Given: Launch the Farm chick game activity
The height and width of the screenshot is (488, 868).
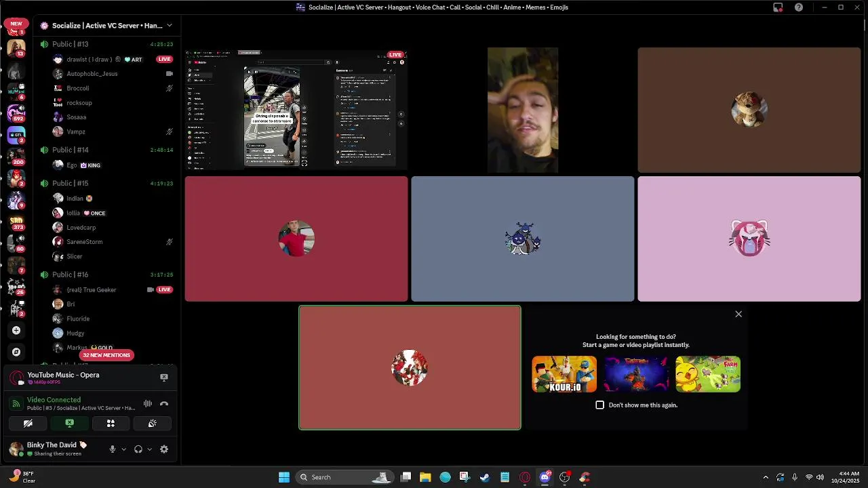Looking at the screenshot, I should click(x=708, y=374).
